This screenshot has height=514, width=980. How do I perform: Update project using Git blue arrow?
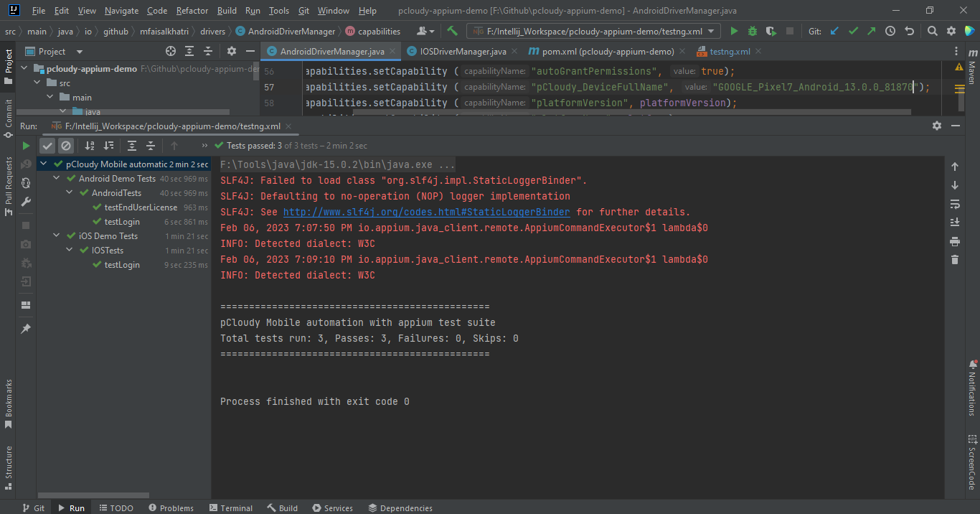tap(834, 32)
